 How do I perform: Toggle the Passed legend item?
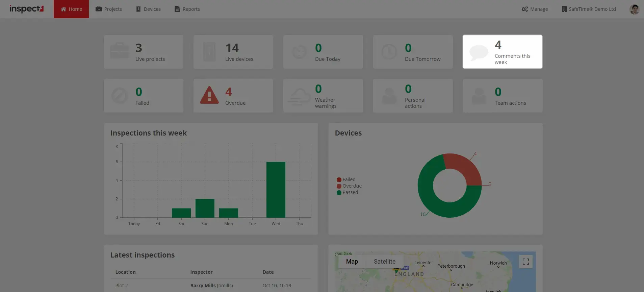click(x=347, y=192)
